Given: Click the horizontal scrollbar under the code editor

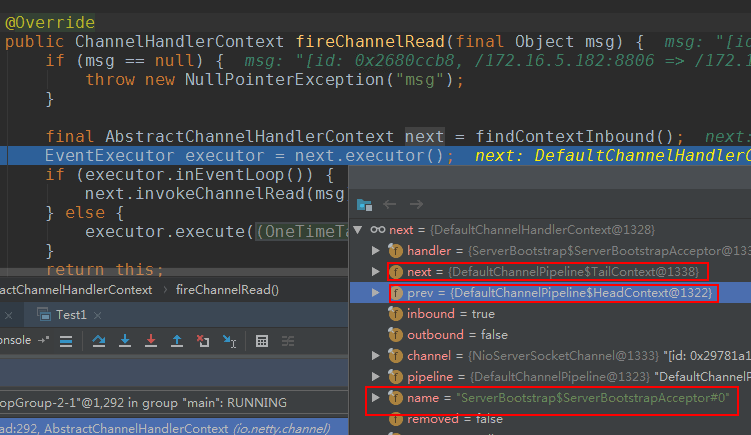Looking at the screenshot, I should (x=174, y=272).
